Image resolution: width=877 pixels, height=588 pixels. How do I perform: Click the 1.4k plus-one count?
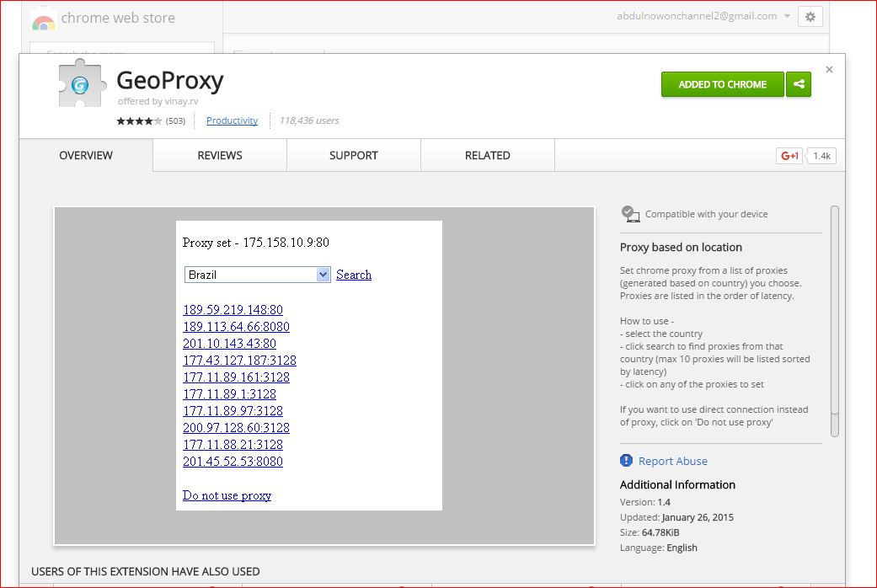point(821,156)
